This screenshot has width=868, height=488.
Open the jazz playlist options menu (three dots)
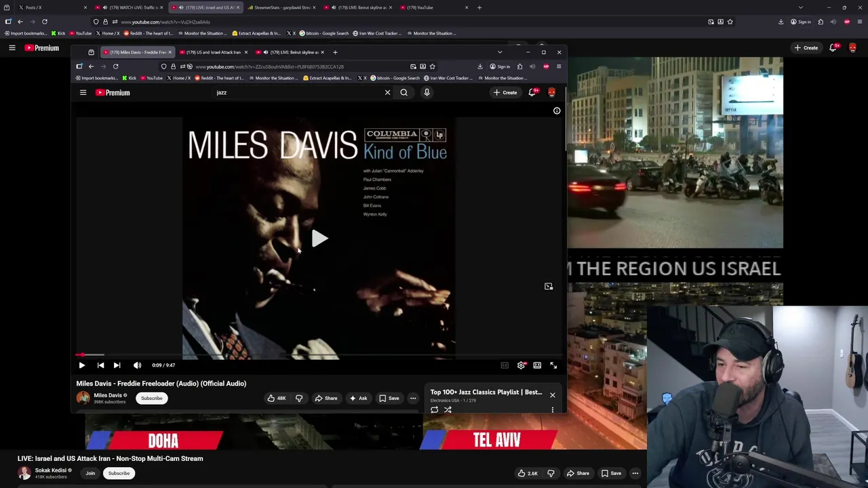click(552, 409)
